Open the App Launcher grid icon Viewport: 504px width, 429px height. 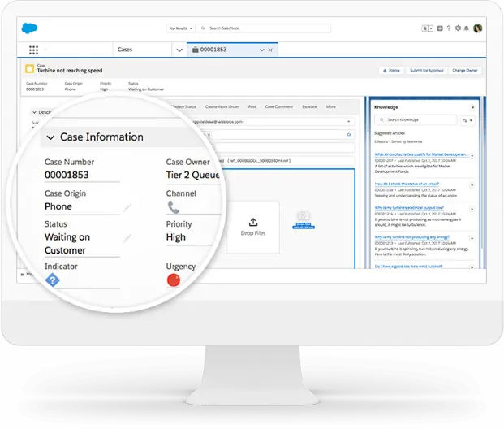click(x=33, y=50)
